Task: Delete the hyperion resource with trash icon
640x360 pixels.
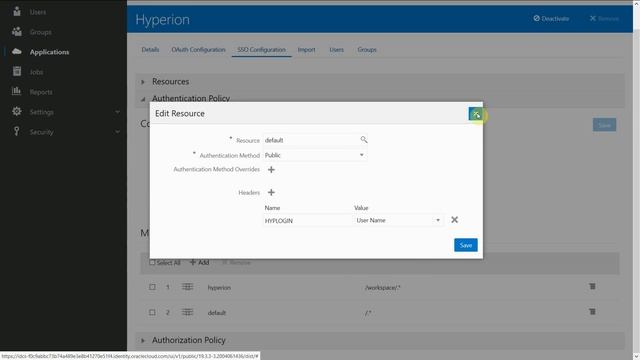Action: tap(592, 287)
